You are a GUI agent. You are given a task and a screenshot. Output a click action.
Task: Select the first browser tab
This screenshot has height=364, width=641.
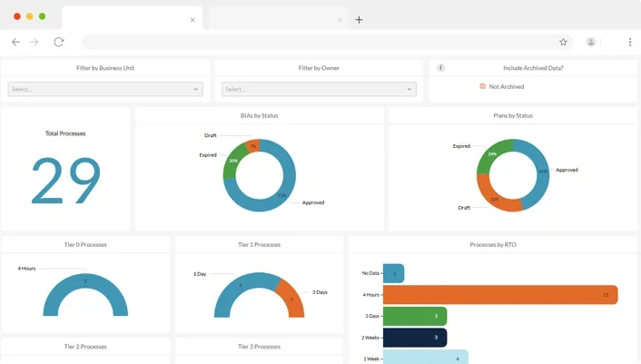click(127, 19)
